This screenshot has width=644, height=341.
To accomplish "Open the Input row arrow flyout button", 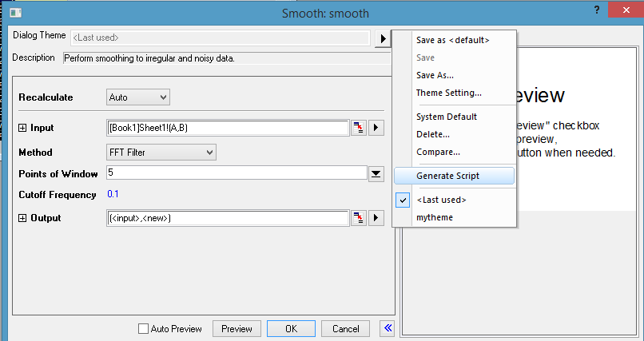I will pyautogui.click(x=376, y=128).
